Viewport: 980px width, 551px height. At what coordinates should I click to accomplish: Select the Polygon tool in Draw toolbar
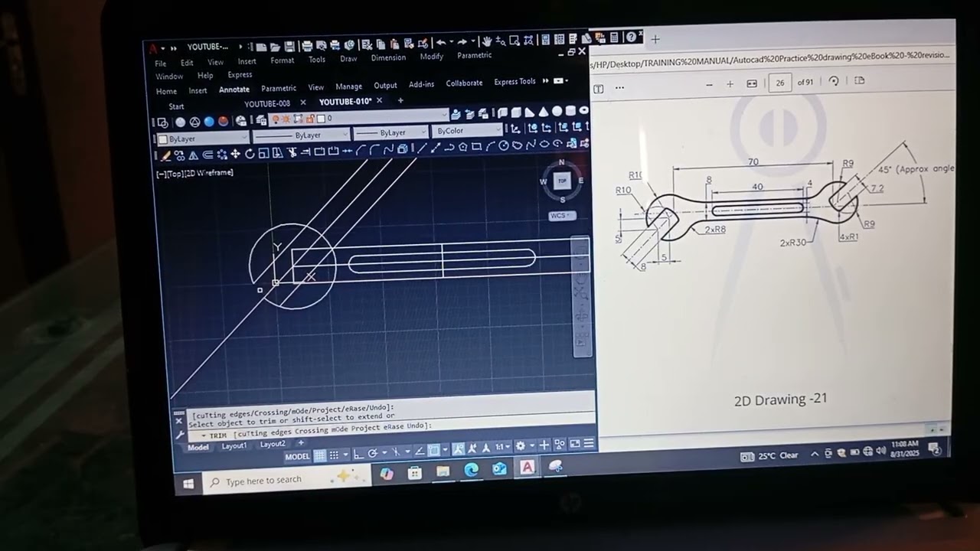pos(462,147)
